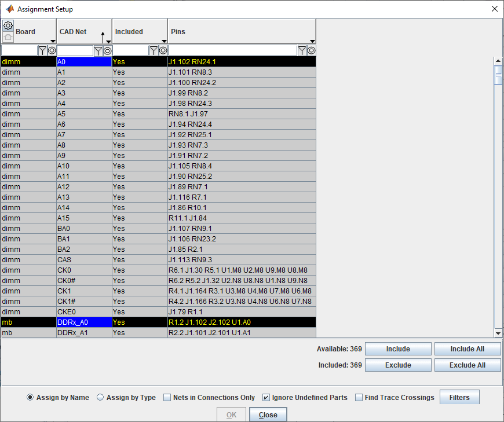Click the Include All button
Image resolution: width=504 pixels, height=422 pixels.
point(468,348)
